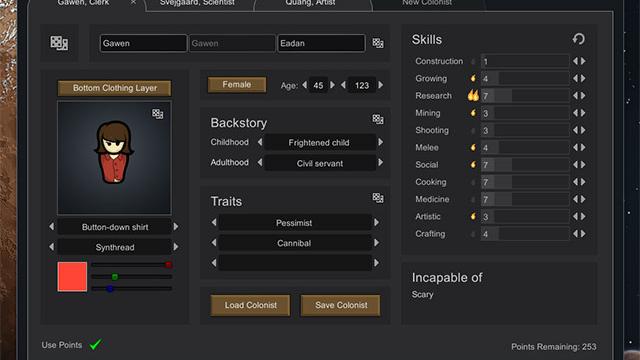640x360 pixels.
Task: Click Save Colonist button
Action: point(341,305)
